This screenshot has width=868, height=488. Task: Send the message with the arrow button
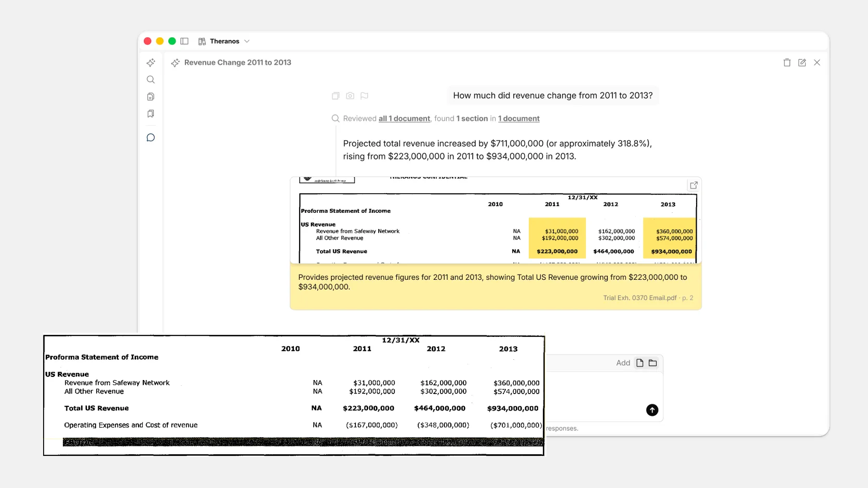652,410
